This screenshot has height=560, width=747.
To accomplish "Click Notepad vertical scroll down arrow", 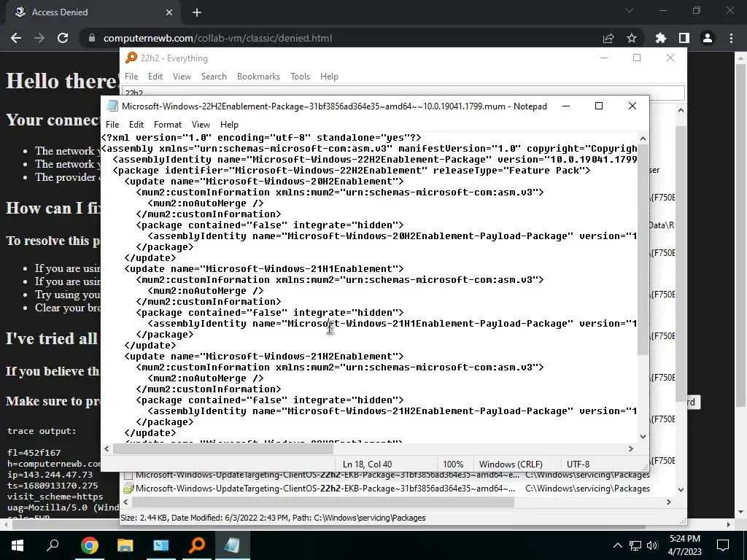I will pyautogui.click(x=643, y=436).
